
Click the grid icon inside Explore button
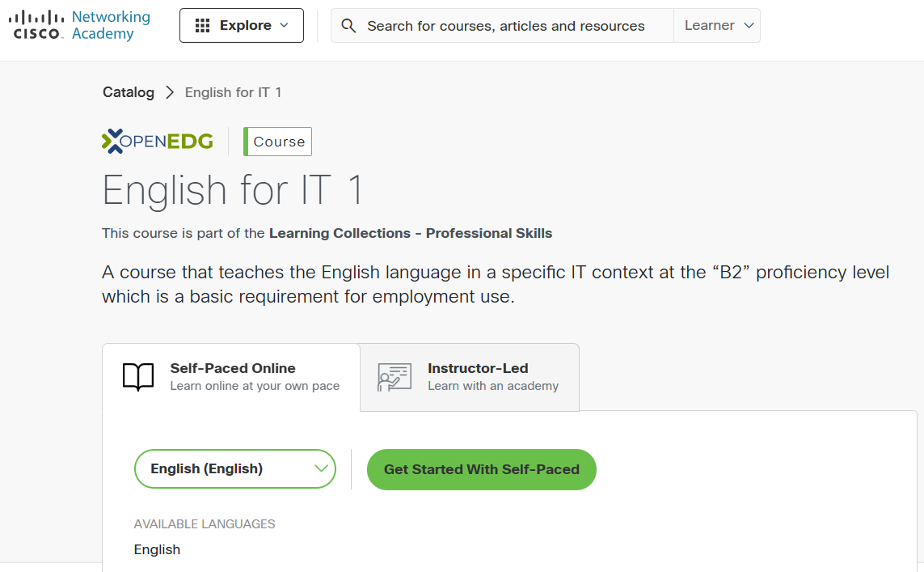200,25
